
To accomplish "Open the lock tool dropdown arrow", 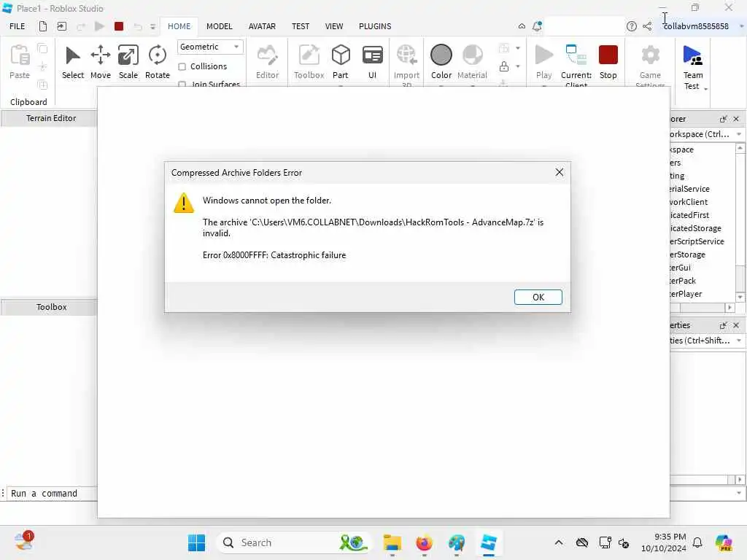I will [518, 66].
